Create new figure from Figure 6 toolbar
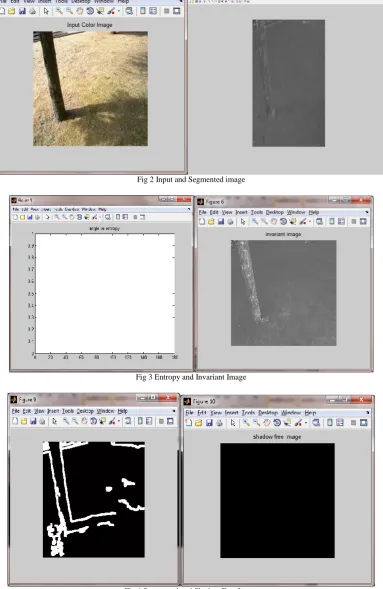The width and height of the screenshot is (383, 589). tap(202, 222)
